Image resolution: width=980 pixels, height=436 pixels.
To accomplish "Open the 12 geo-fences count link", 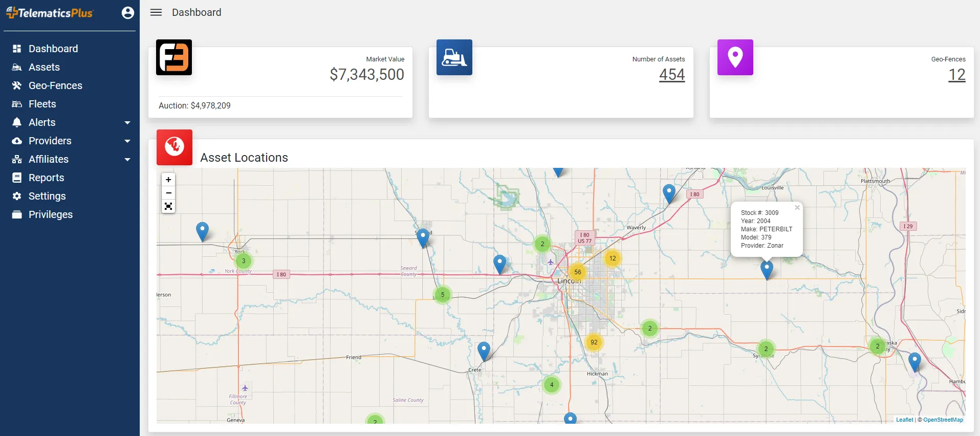I will point(956,75).
